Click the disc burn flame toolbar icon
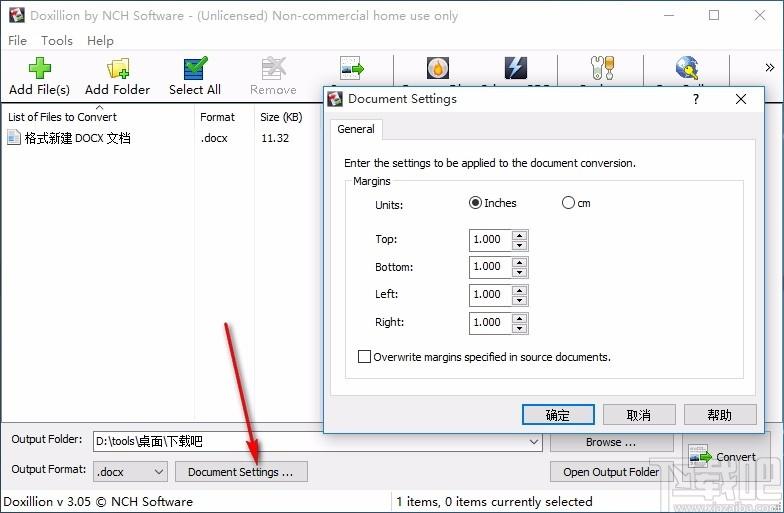This screenshot has height=513, width=784. 438,68
